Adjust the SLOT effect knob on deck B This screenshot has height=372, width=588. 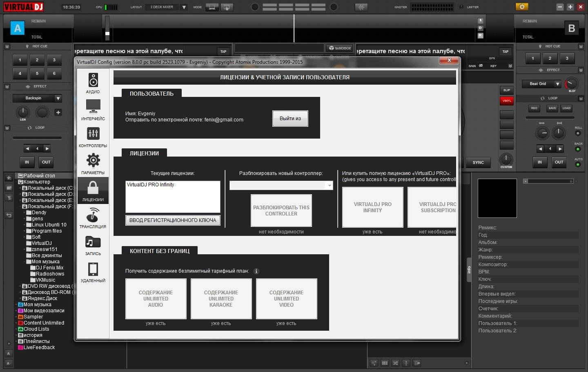pyautogui.click(x=572, y=83)
